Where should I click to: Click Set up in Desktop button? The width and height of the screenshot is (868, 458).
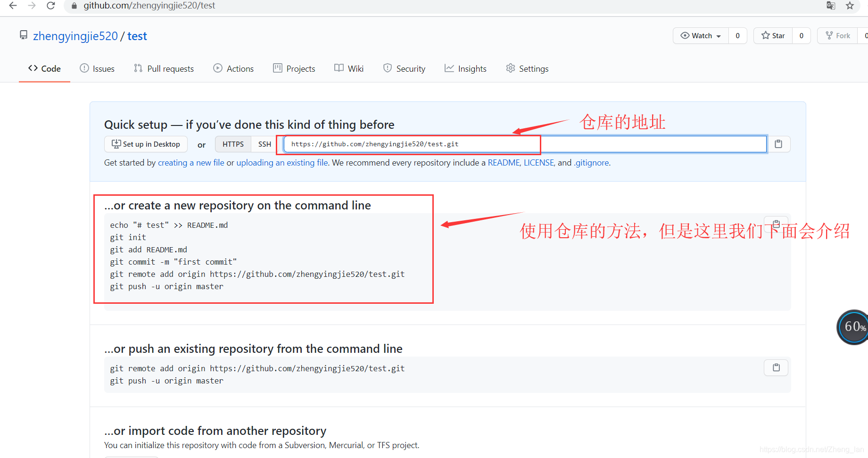coord(146,144)
